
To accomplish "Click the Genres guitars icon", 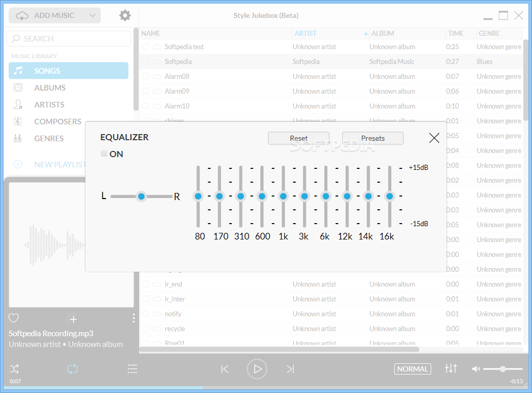I will tap(17, 139).
